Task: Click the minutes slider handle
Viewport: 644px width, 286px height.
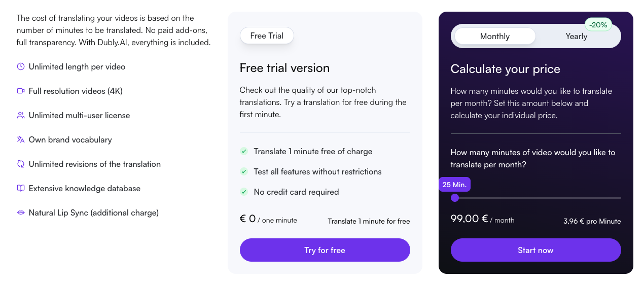Action: click(455, 198)
